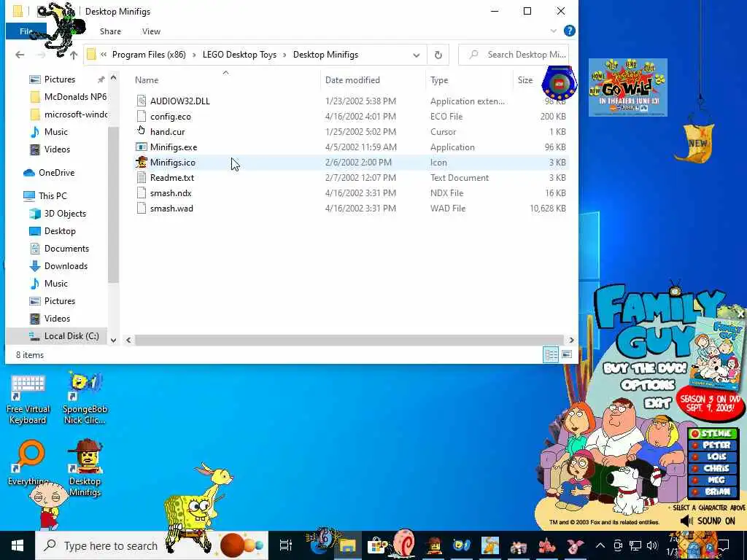This screenshot has width=747, height=560.
Task: Click the help question mark icon
Action: tap(569, 31)
